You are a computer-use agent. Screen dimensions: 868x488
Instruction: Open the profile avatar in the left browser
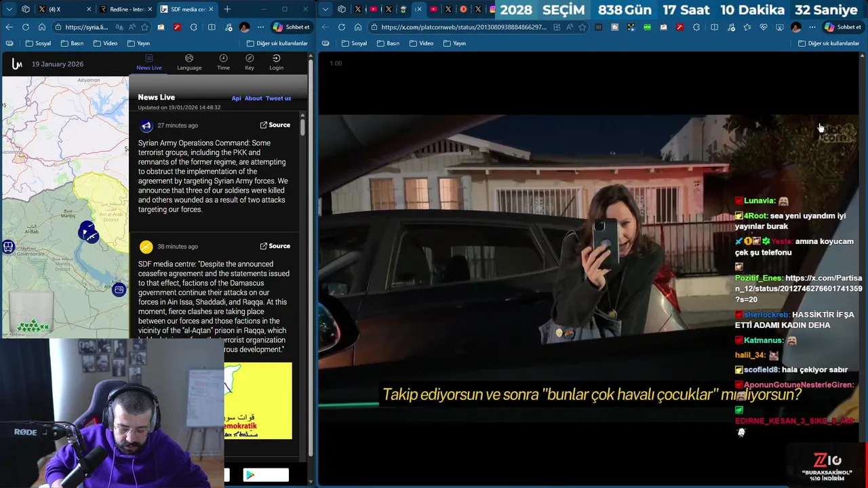pos(244,27)
